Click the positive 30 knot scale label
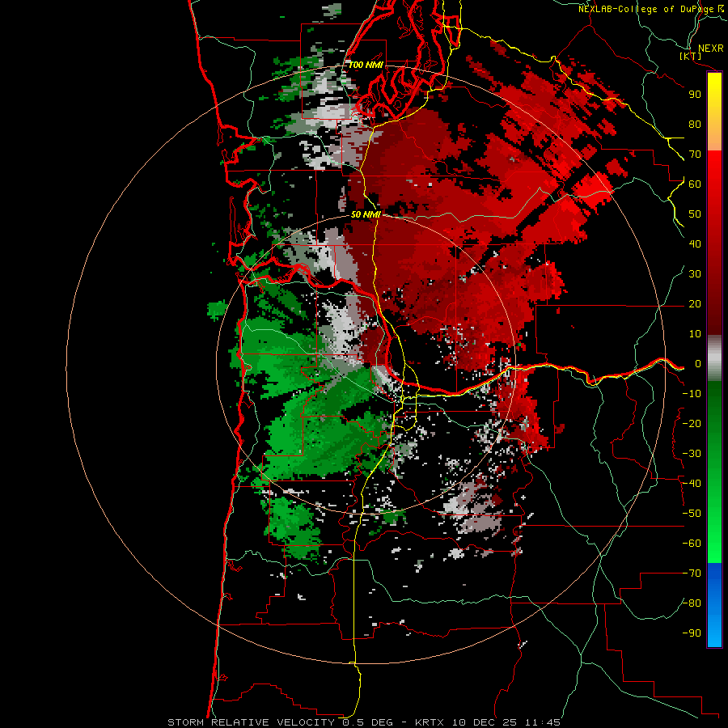Viewport: 728px width, 728px height. [x=695, y=274]
